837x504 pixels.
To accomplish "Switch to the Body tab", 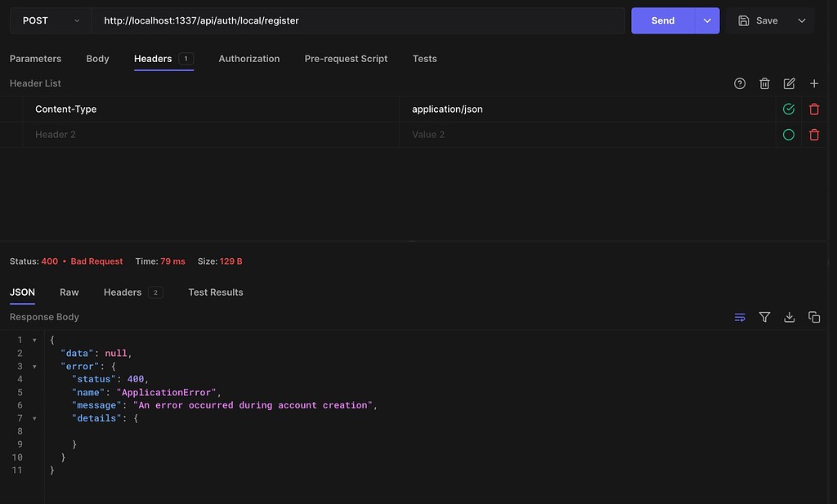I will click(97, 58).
